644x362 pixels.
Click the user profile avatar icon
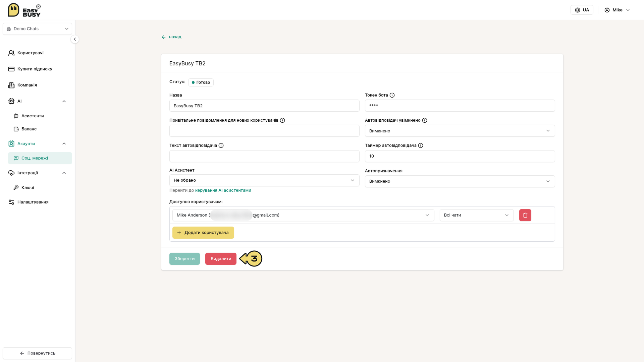tap(607, 10)
